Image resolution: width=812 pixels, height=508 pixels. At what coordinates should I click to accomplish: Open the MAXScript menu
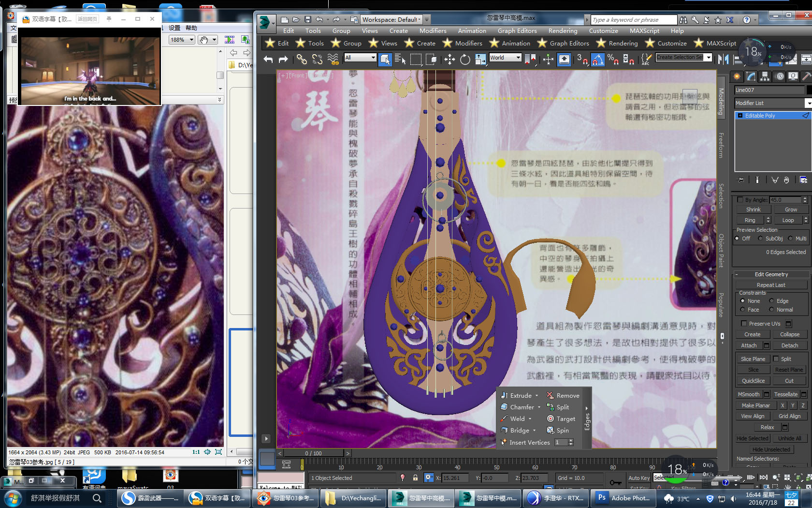pyautogui.click(x=644, y=30)
